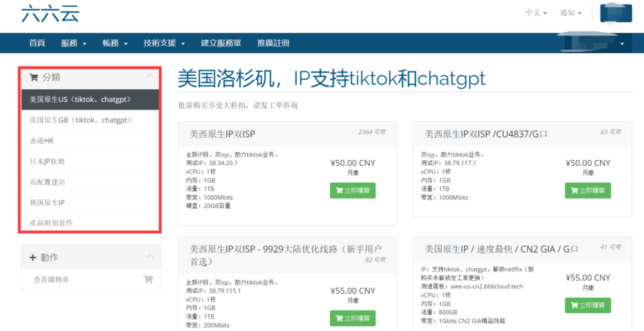
Task: Select 美国原生GB category in sidebar
Action: point(80,120)
